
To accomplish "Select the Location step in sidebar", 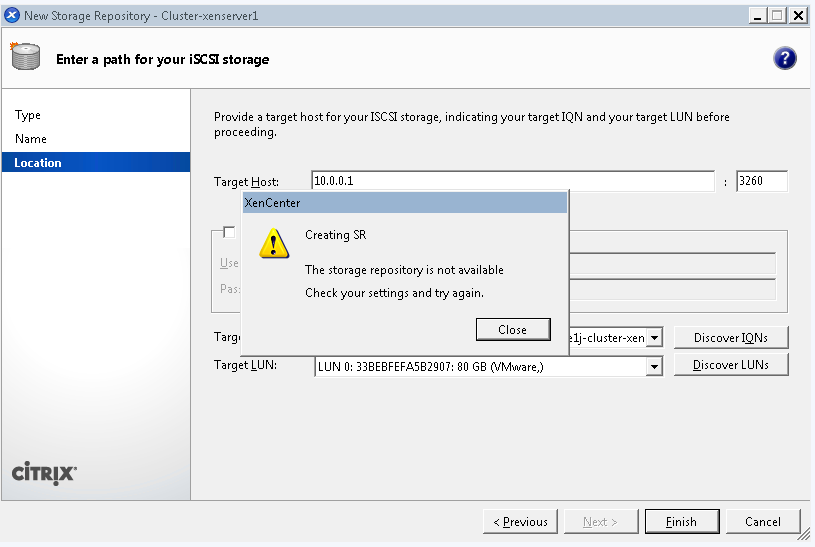I will click(38, 162).
